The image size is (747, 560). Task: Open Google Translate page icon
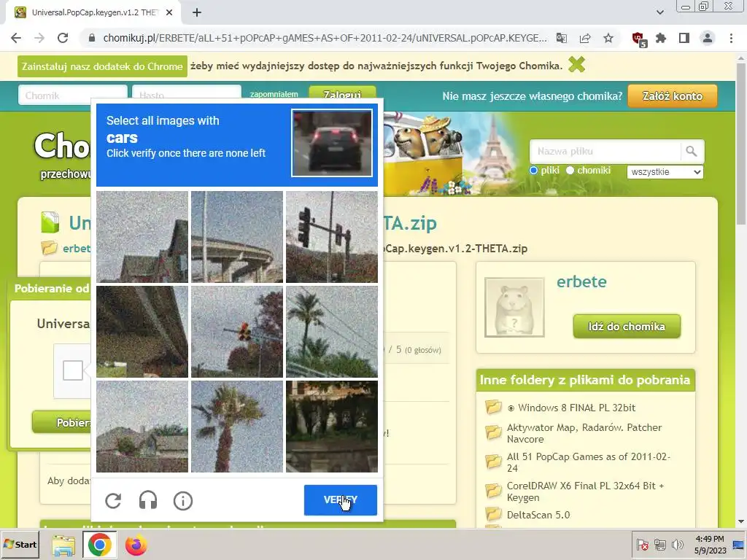coord(562,38)
